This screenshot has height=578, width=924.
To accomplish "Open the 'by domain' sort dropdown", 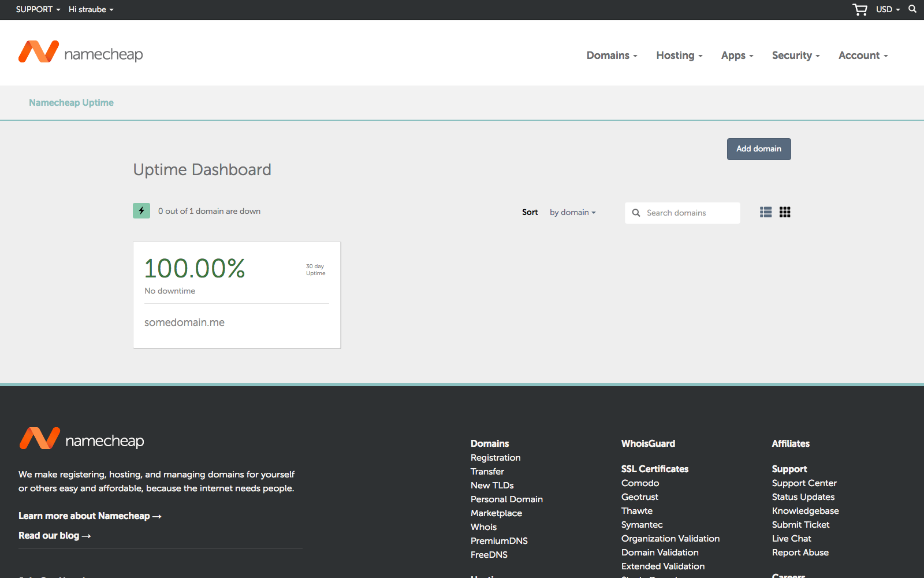I will click(572, 212).
